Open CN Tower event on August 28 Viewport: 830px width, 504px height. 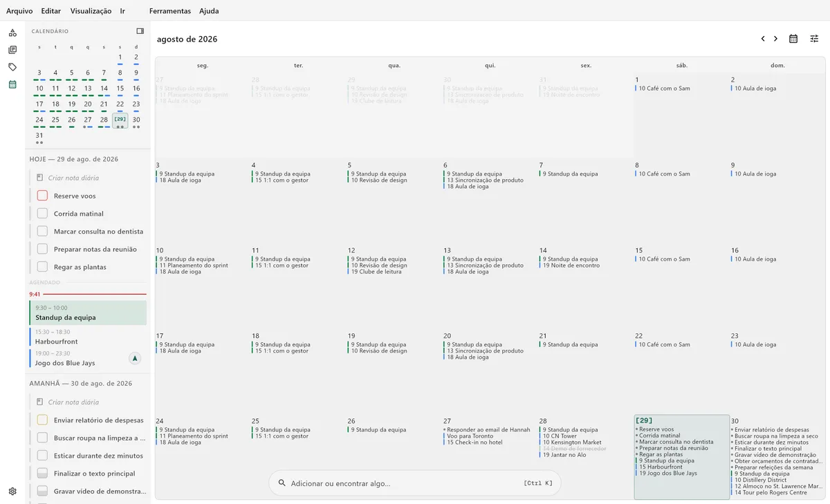(560, 436)
